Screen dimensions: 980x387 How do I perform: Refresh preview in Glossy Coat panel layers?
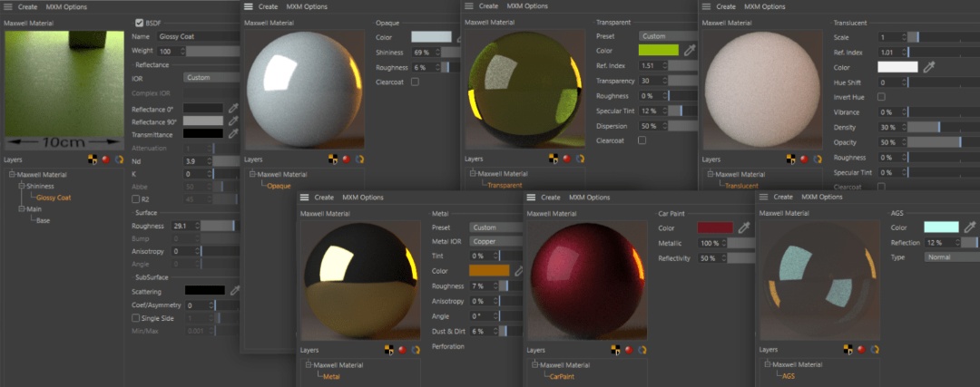click(119, 160)
